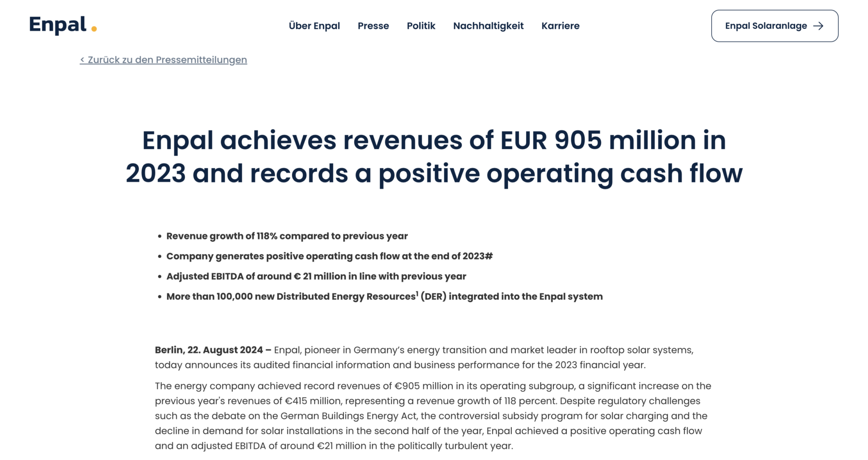This screenshot has width=868, height=460.
Task: Open the Über Enpal menu item
Action: [314, 26]
